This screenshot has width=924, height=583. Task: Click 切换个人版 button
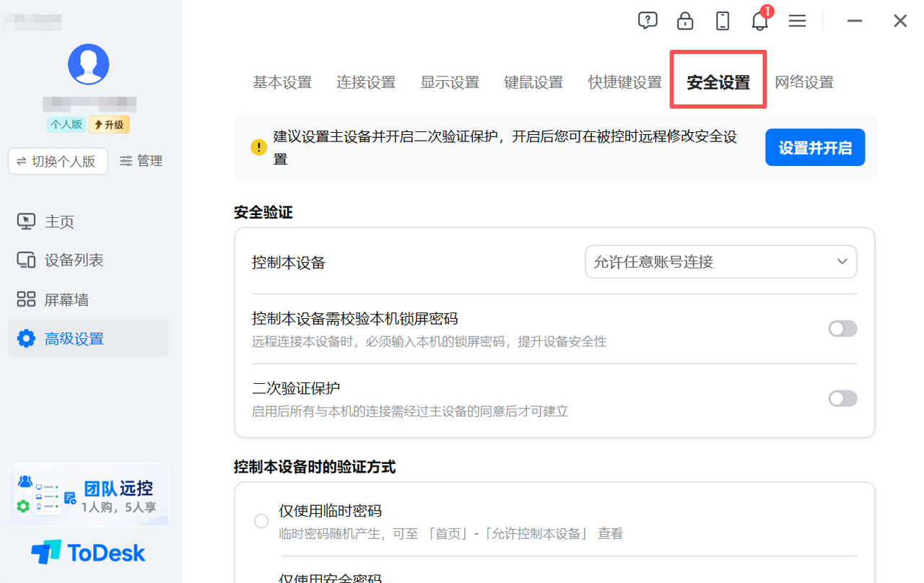tap(58, 162)
